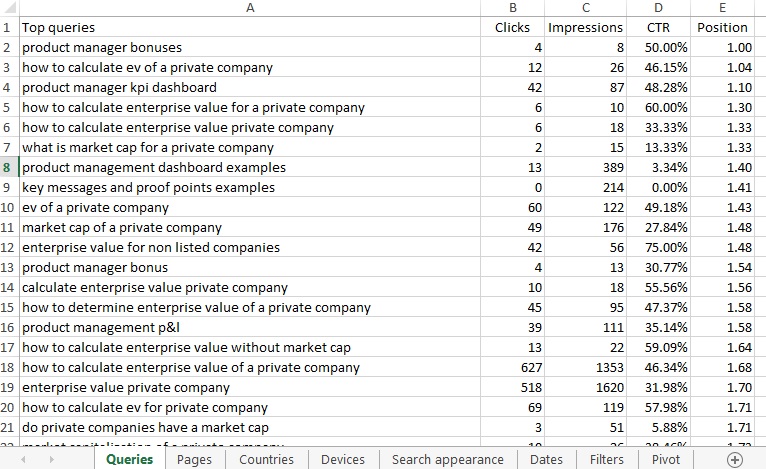Screen dimensions: 766x469
Task: Select the Search appearance sheet tab
Action: (448, 459)
